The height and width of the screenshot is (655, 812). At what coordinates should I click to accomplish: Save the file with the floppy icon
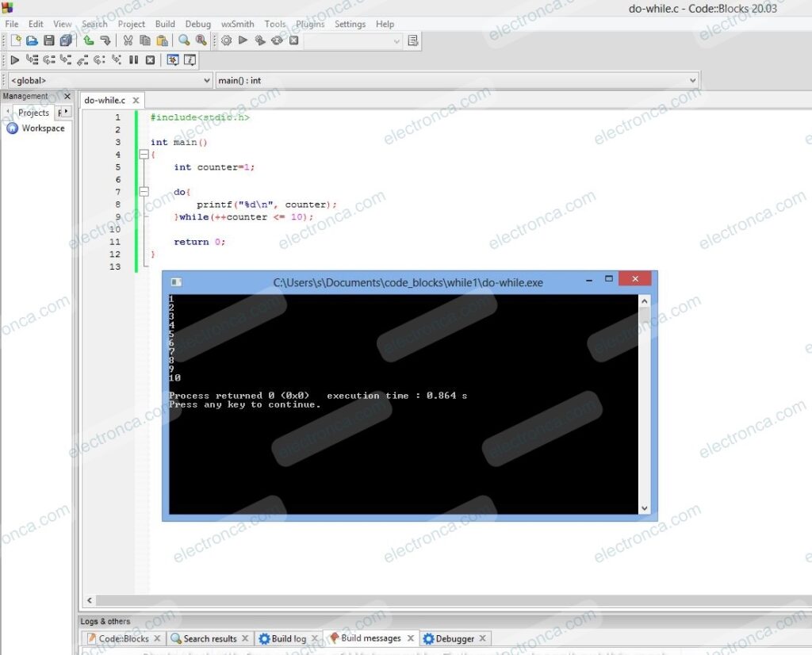[48, 40]
